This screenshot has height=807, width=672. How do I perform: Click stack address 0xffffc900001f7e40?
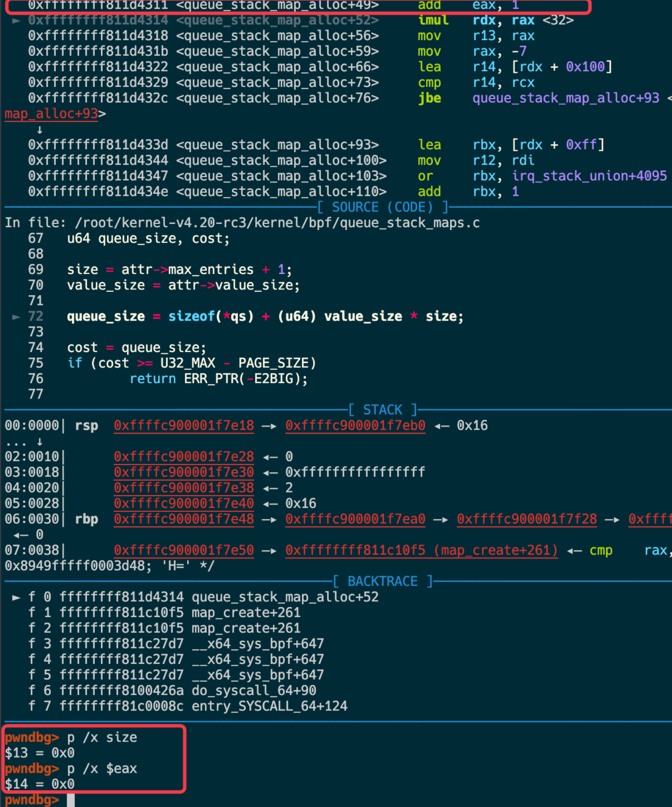point(184,503)
